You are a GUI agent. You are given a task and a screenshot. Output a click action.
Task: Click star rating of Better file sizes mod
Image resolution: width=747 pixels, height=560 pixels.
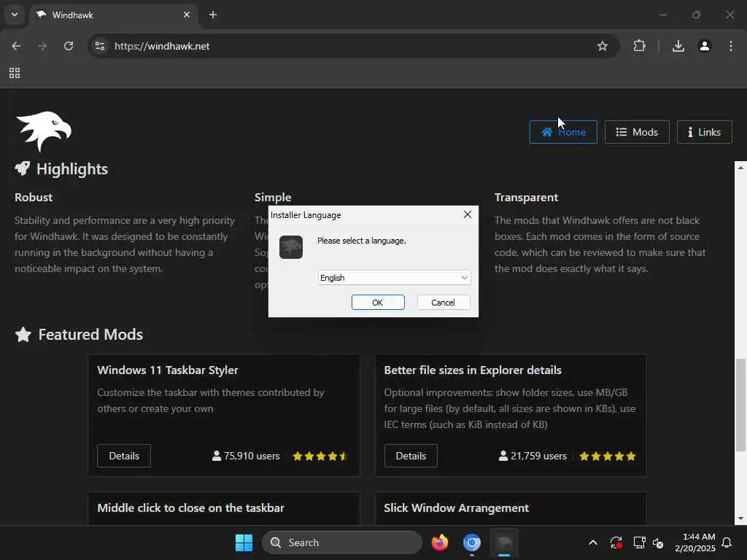tap(608, 456)
